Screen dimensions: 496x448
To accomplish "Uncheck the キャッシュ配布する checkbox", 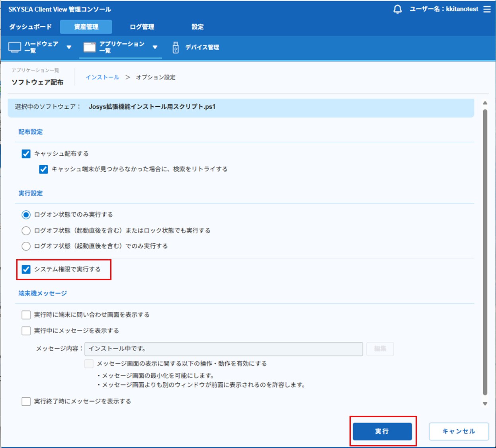I will coord(26,154).
